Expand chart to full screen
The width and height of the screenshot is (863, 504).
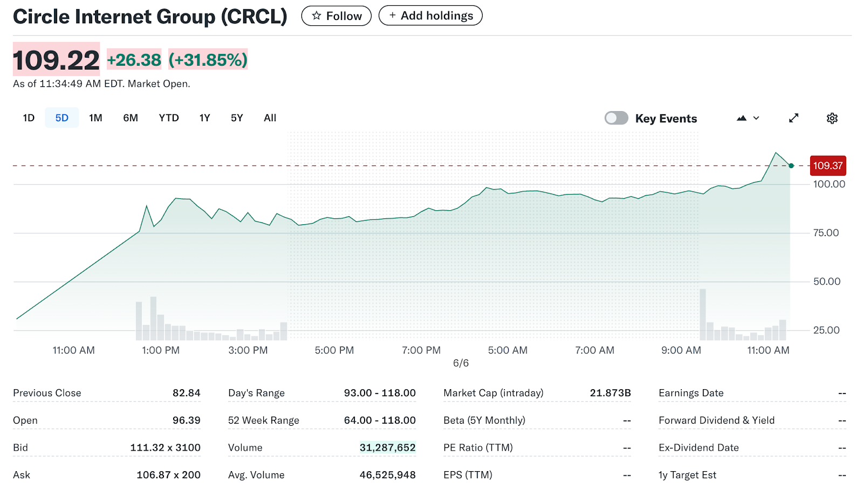[x=793, y=118]
